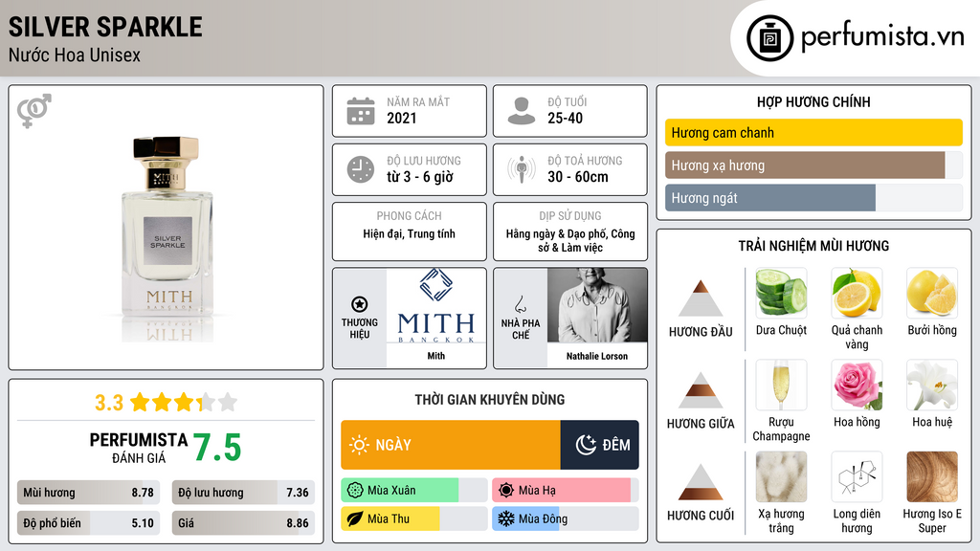The height and width of the screenshot is (551, 980).
Task: Click the Hương đầu pyramid icon
Action: (x=701, y=298)
